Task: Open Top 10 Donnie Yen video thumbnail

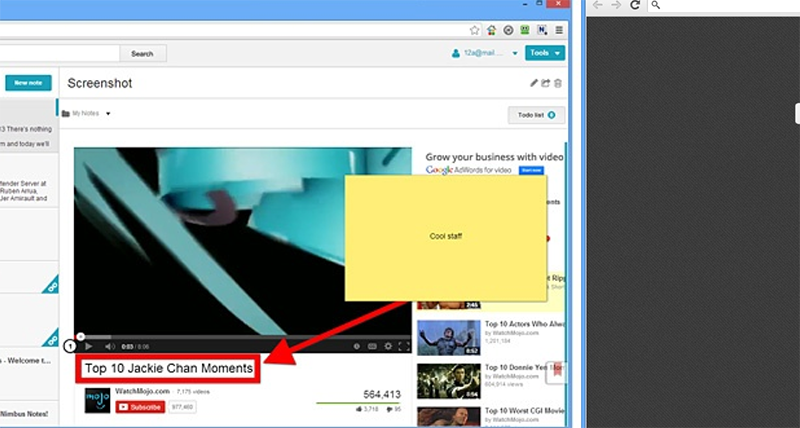Action: click(x=449, y=381)
